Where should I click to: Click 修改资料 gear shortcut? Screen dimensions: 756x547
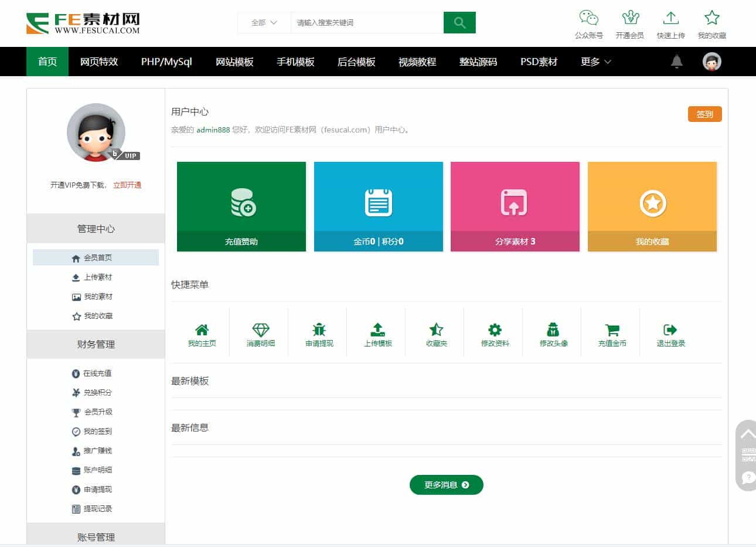click(x=495, y=335)
